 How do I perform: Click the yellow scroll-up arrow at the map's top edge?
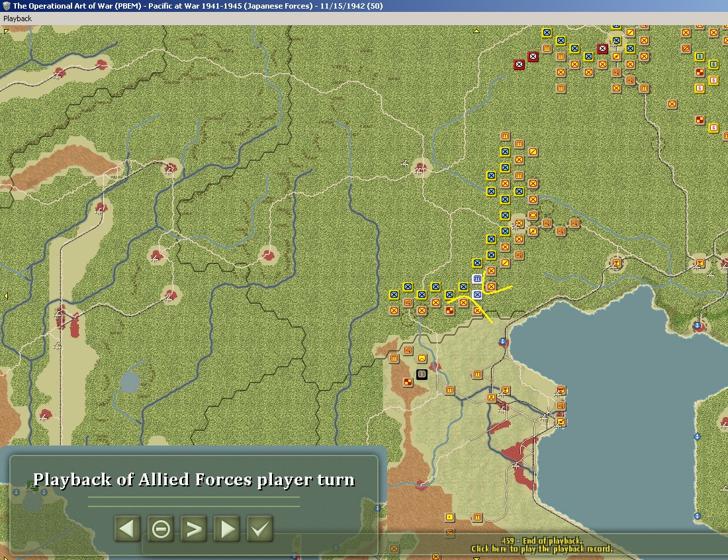coord(477,31)
